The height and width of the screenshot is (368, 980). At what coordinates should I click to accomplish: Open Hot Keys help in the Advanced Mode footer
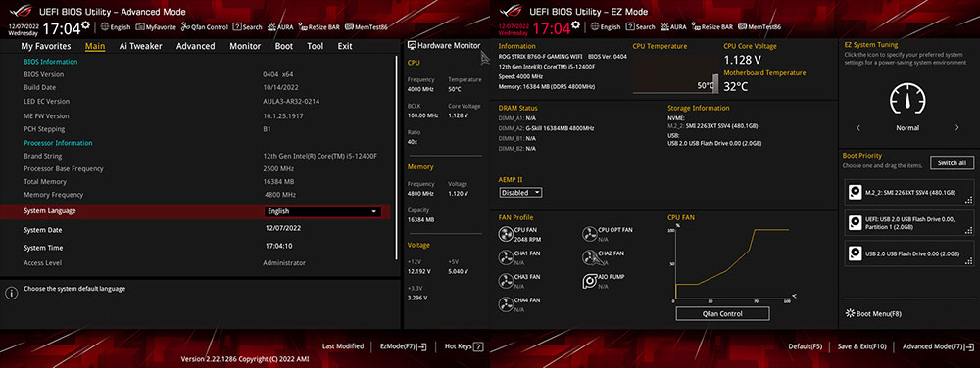point(464,346)
